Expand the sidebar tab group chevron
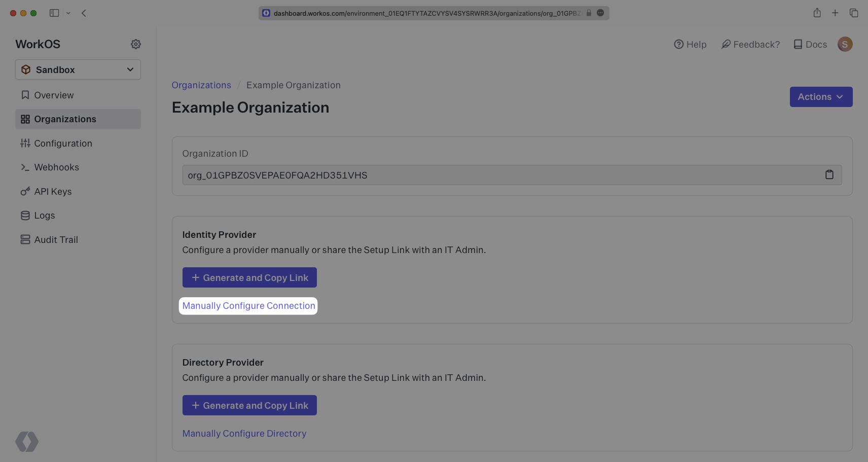 coord(68,13)
